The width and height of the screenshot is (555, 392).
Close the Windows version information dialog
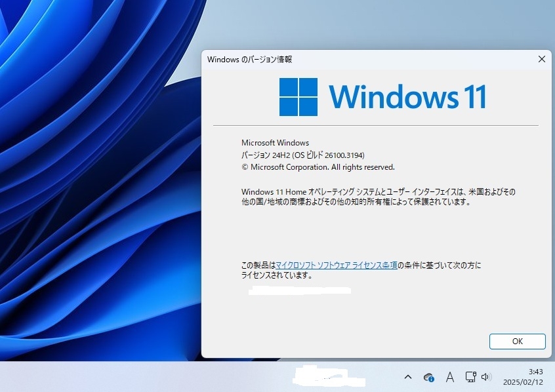(x=541, y=59)
